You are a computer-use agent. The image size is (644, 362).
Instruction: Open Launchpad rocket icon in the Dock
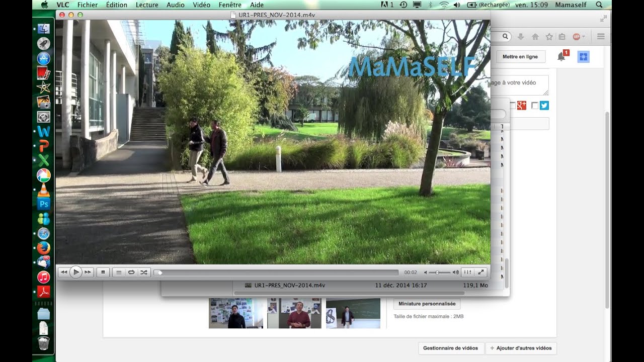(x=44, y=43)
